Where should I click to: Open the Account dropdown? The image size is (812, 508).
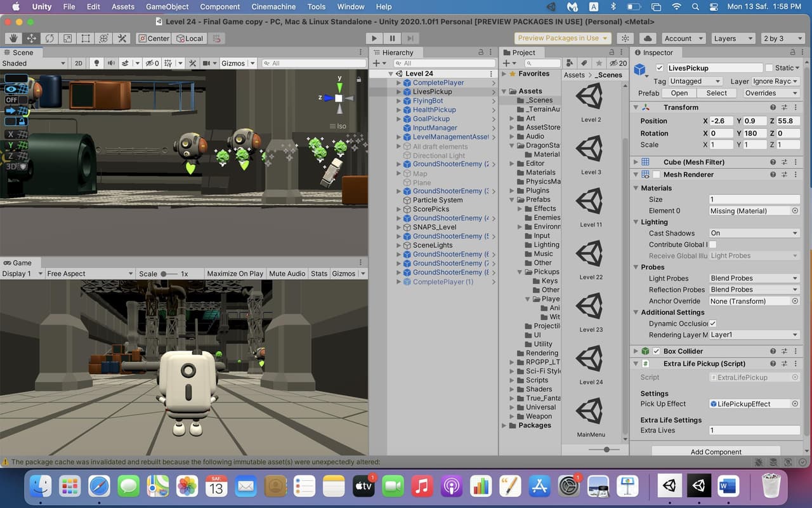pyautogui.click(x=683, y=38)
